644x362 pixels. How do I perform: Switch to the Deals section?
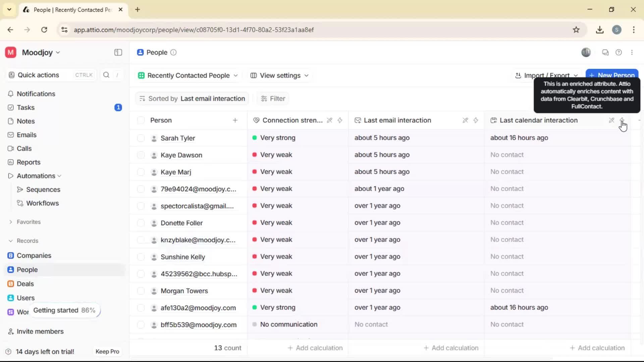tap(25, 284)
